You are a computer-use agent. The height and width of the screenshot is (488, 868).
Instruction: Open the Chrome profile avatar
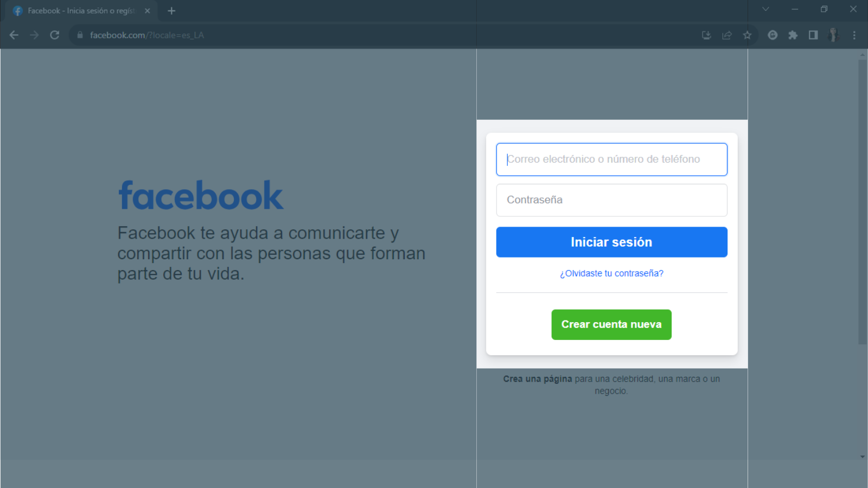click(x=834, y=35)
